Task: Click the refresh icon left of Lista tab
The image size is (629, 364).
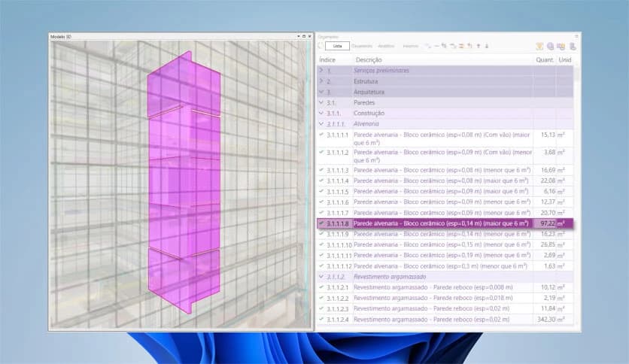Action: pyautogui.click(x=320, y=46)
